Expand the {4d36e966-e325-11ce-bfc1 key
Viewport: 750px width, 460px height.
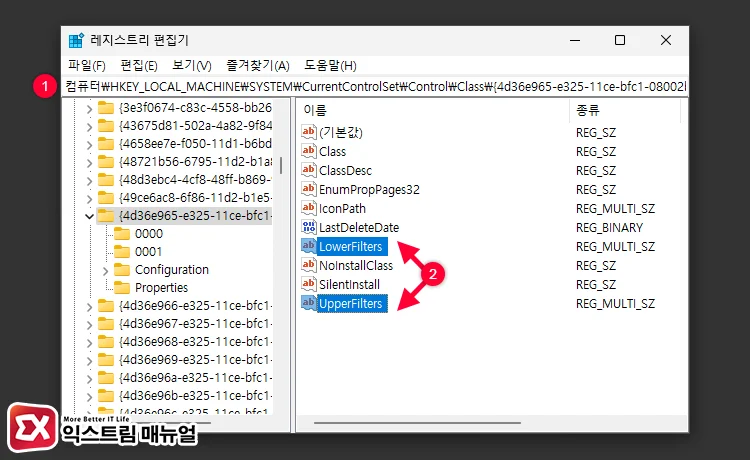pos(89,307)
